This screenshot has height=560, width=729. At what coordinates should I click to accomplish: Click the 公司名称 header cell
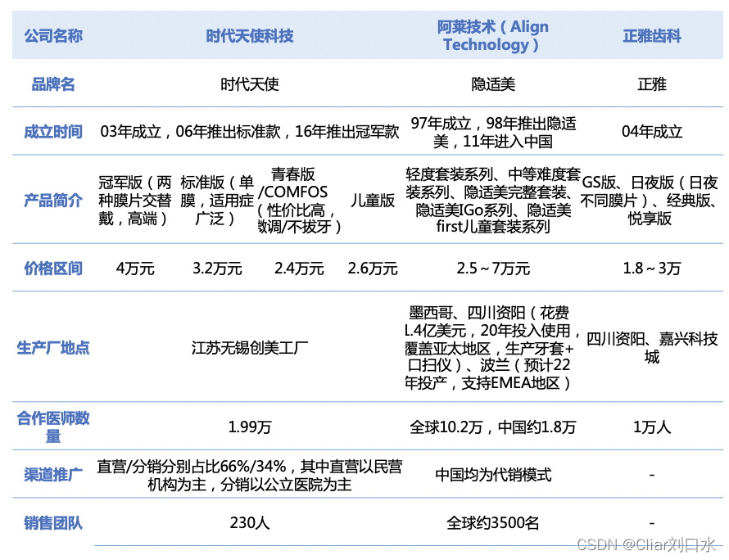53,36
